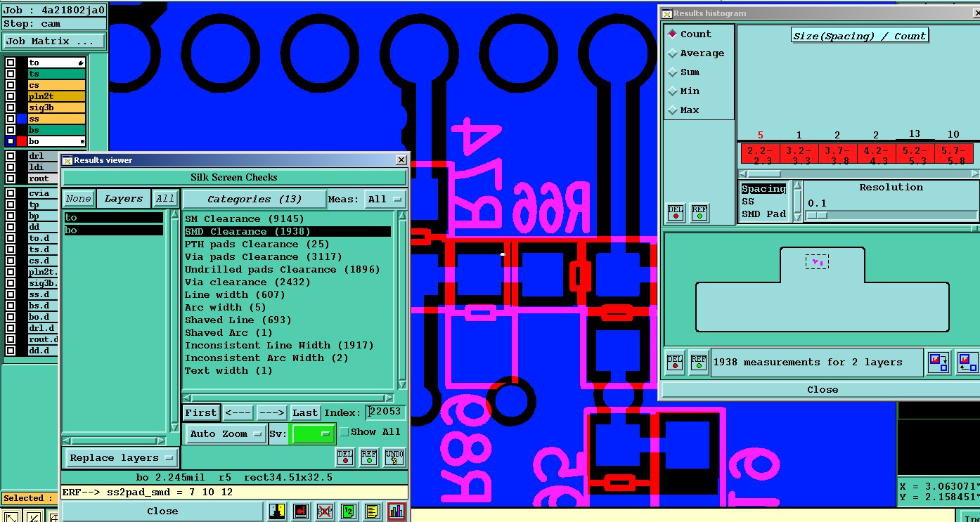Click Close in Results histogram window
The width and height of the screenshot is (980, 522).
click(822, 389)
